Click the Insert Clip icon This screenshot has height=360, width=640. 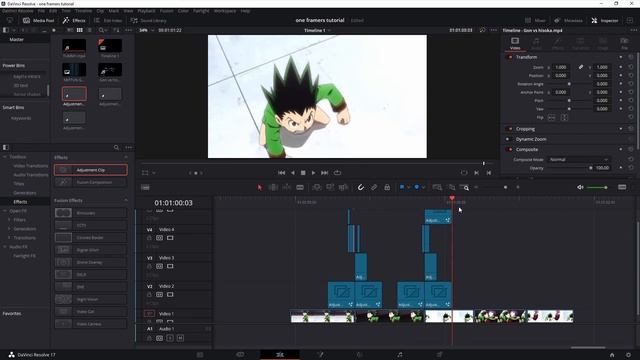click(317, 187)
